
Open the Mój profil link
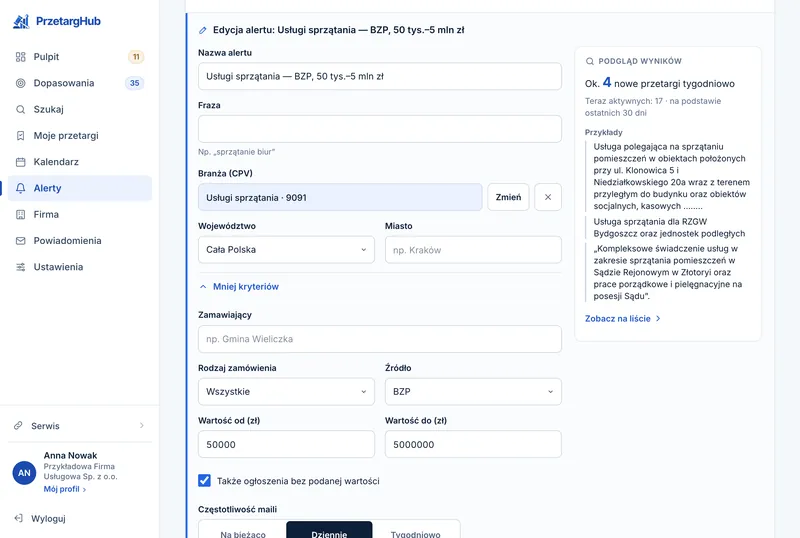pyautogui.click(x=65, y=489)
